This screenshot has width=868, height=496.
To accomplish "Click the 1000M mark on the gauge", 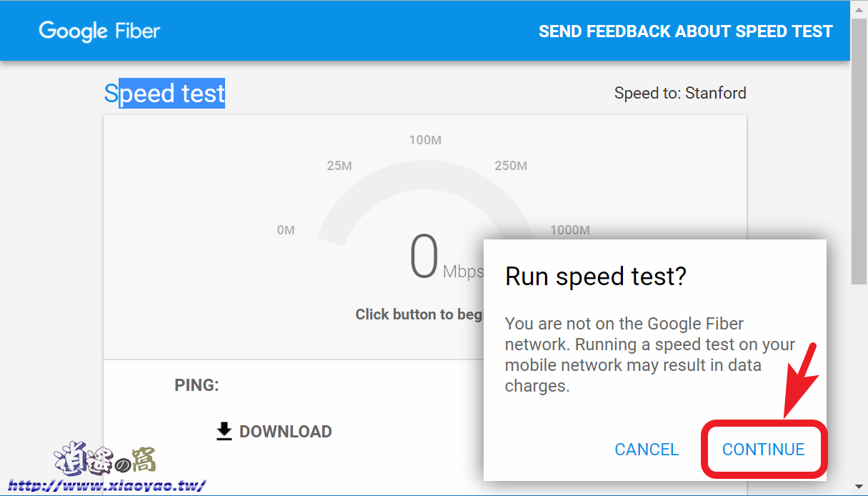I will [x=569, y=229].
